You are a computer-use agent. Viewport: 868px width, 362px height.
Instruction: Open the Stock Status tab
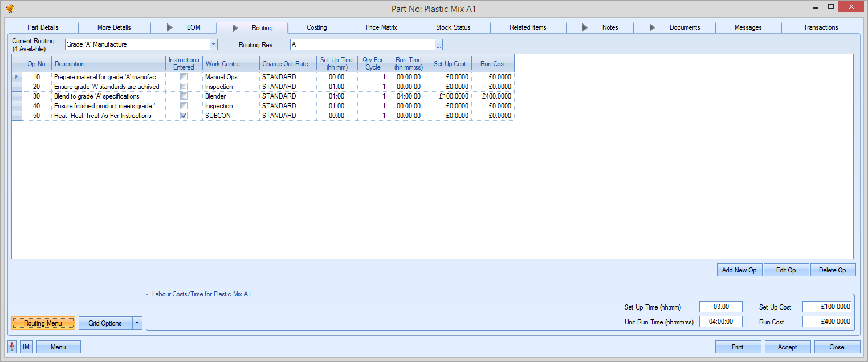[x=453, y=27]
